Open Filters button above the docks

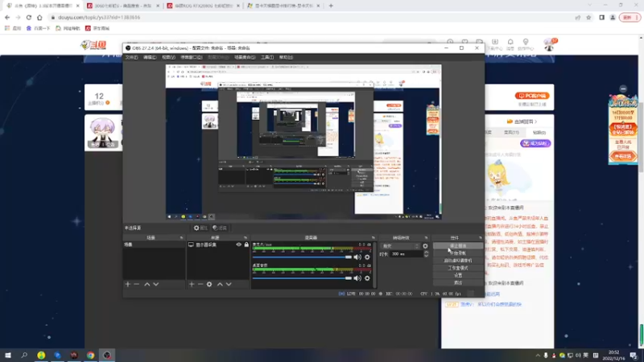(x=220, y=228)
